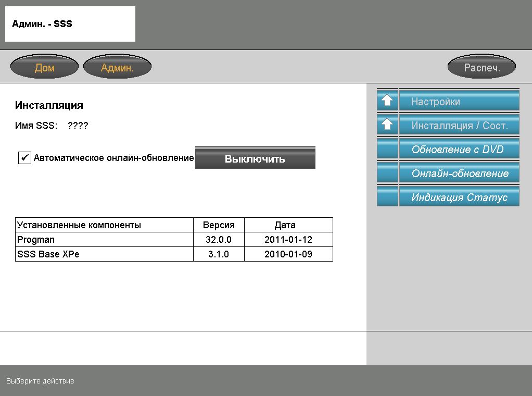Click the blank square beside Онлайн-обновление
This screenshot has height=396, width=532.
click(387, 172)
